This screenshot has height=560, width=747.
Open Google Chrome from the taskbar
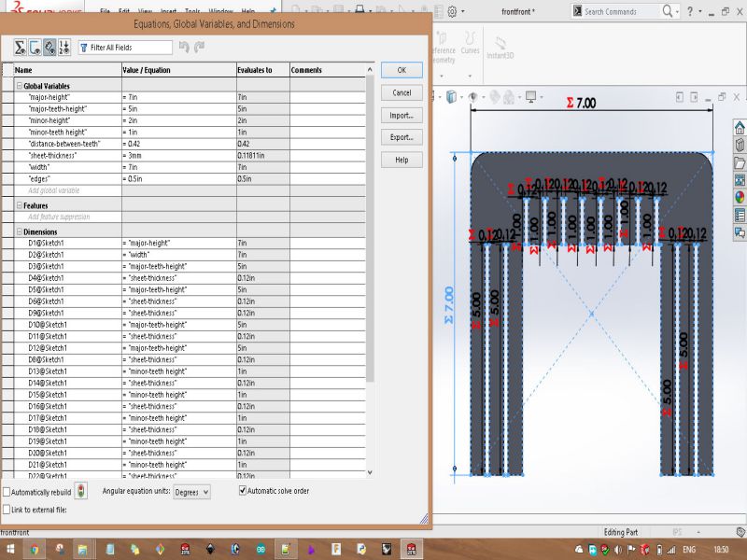coord(35,550)
